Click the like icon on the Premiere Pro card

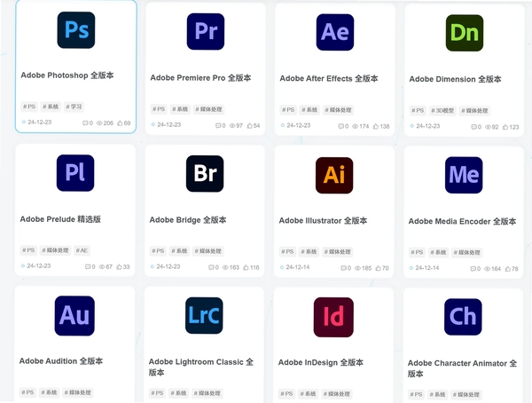coord(249,126)
